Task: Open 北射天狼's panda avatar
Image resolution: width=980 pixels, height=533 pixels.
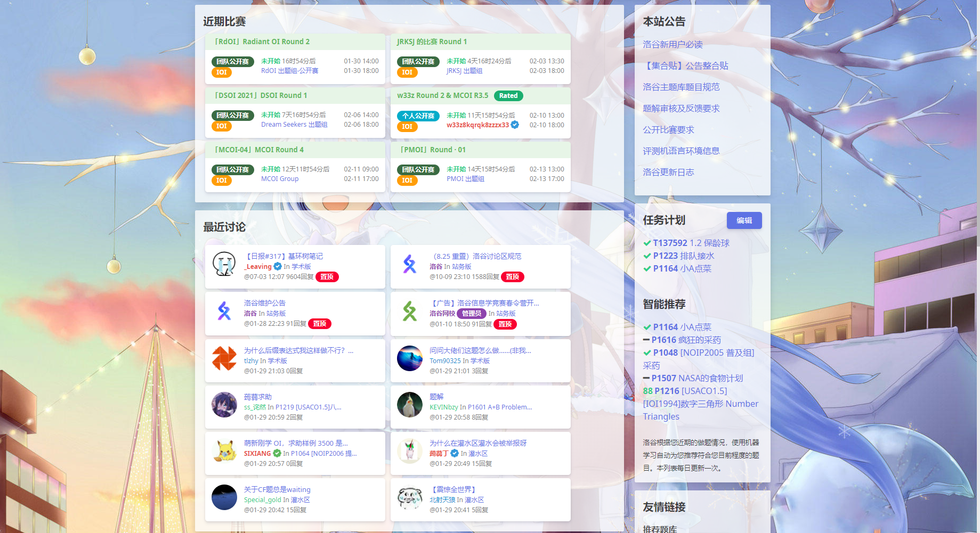Action: pyautogui.click(x=409, y=497)
